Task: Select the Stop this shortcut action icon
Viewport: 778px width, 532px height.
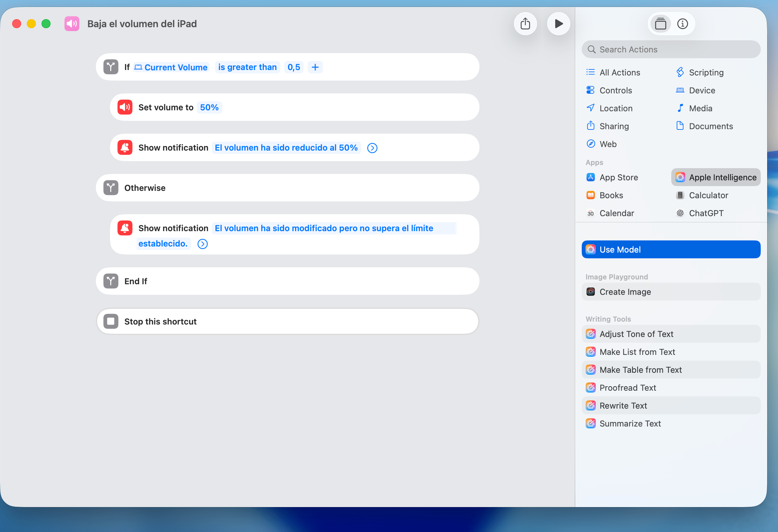Action: point(111,321)
